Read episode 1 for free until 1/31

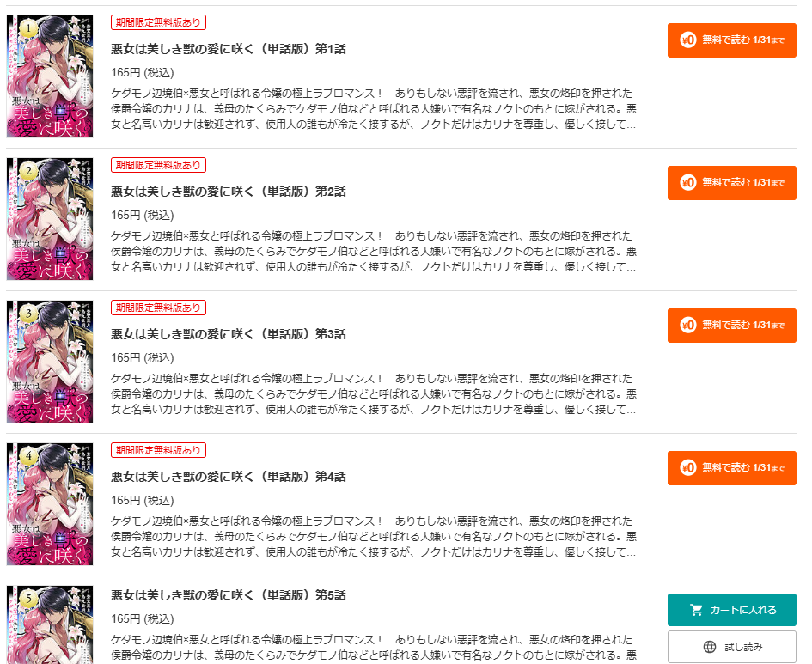pos(732,40)
